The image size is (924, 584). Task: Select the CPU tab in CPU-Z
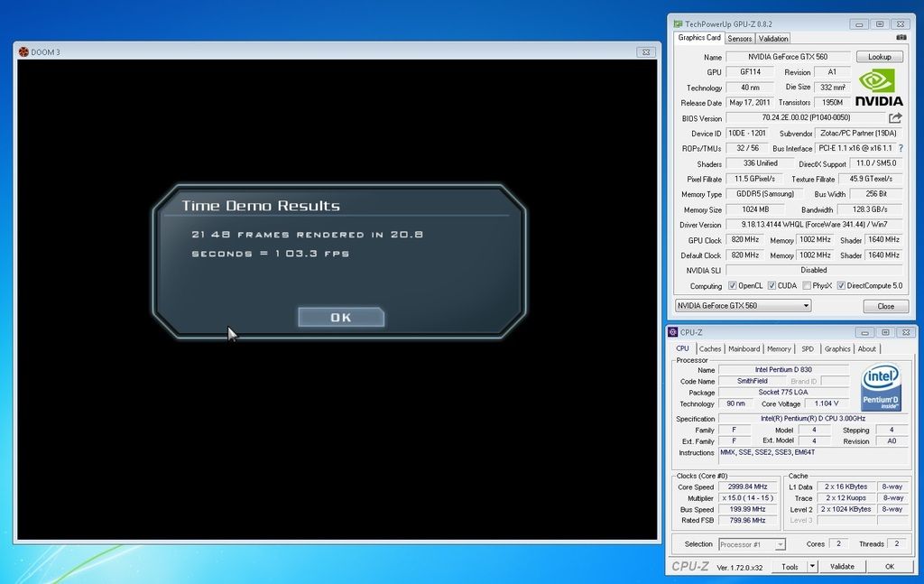682,348
